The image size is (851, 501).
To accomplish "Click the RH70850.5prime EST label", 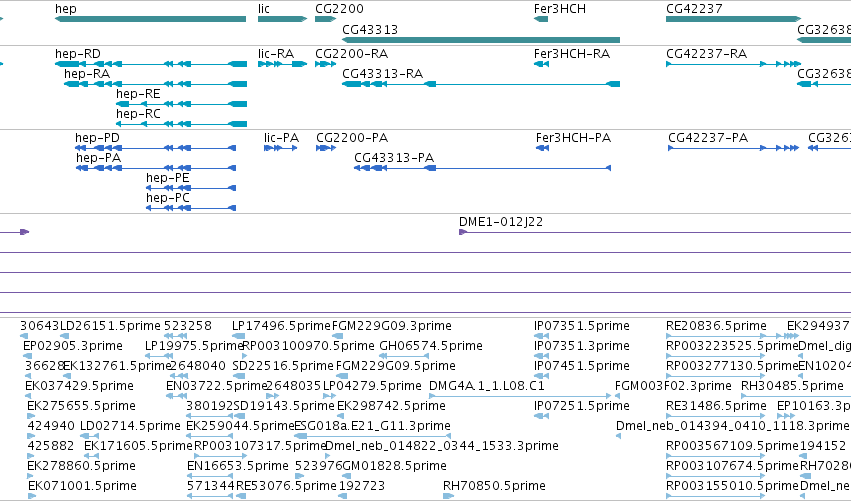I will (x=494, y=486).
